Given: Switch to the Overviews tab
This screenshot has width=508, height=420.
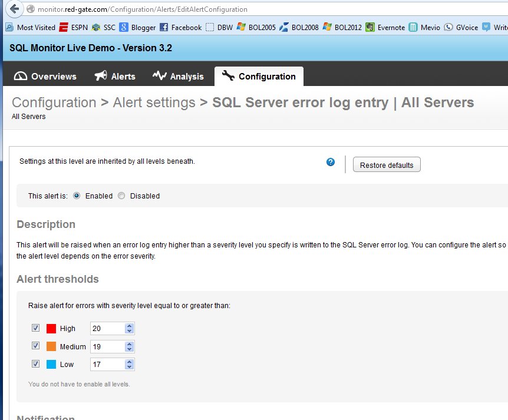Looking at the screenshot, I should (x=45, y=77).
